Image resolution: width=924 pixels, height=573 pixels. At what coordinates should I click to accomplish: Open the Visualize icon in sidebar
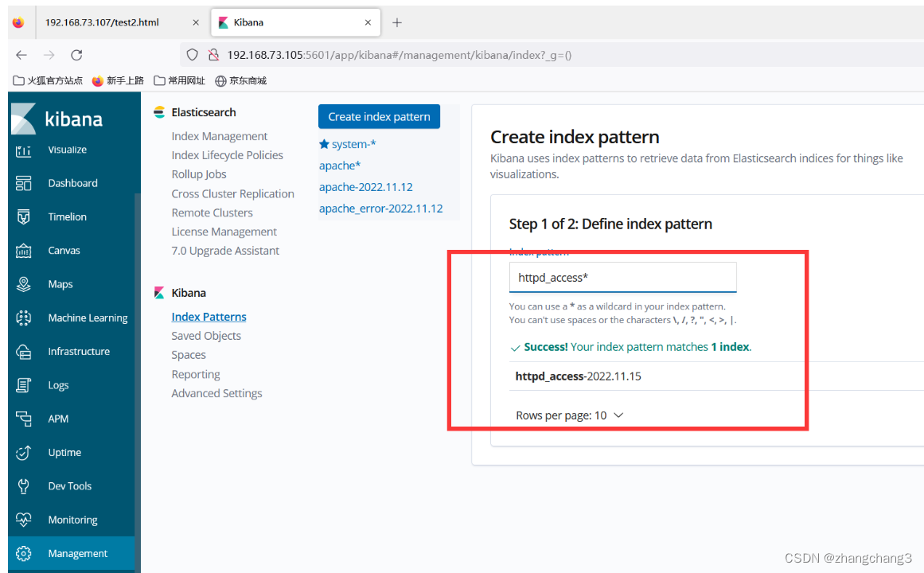click(24, 151)
